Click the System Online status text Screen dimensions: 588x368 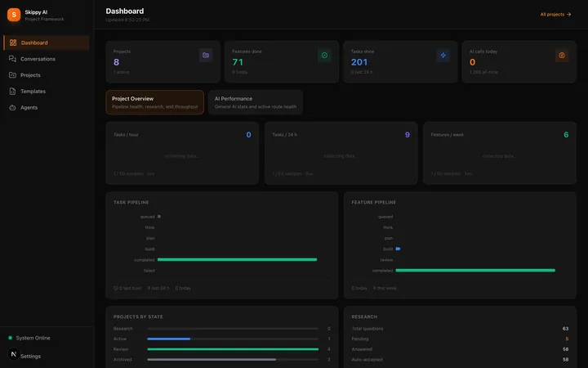point(33,338)
